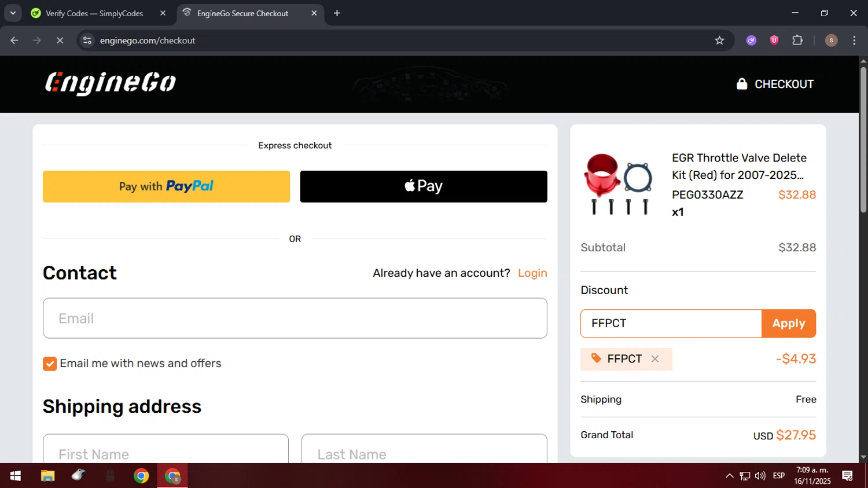Minimize the Chrome window
Screen dimensions: 868x488
(x=795, y=13)
